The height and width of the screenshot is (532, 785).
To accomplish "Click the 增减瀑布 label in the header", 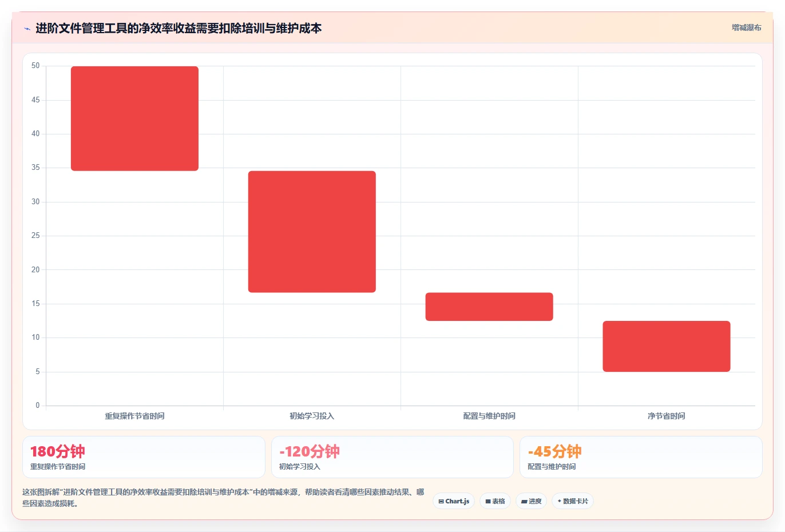I will tap(746, 27).
